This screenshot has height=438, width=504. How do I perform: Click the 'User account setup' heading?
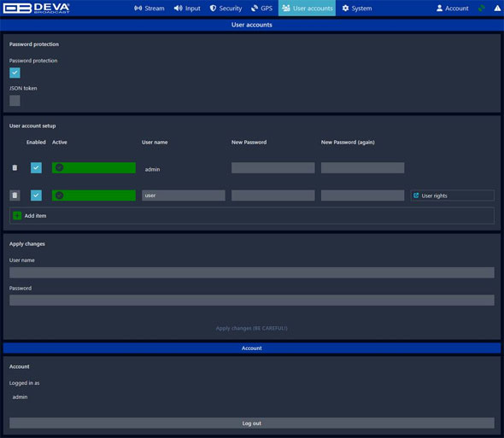32,126
